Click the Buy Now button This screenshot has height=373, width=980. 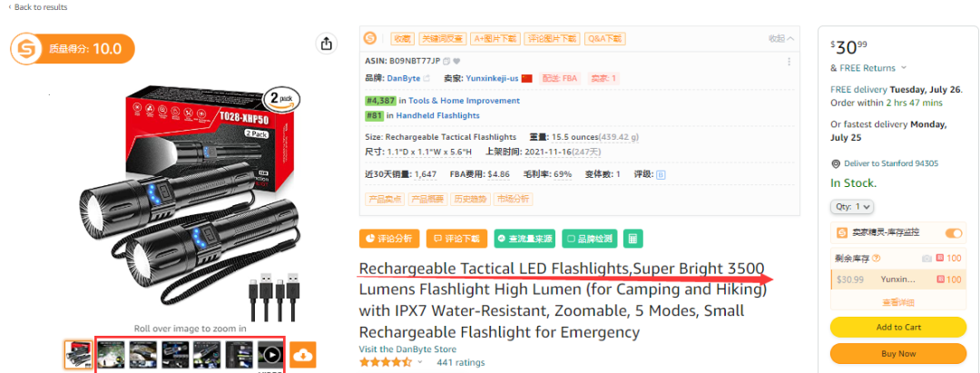tap(898, 354)
